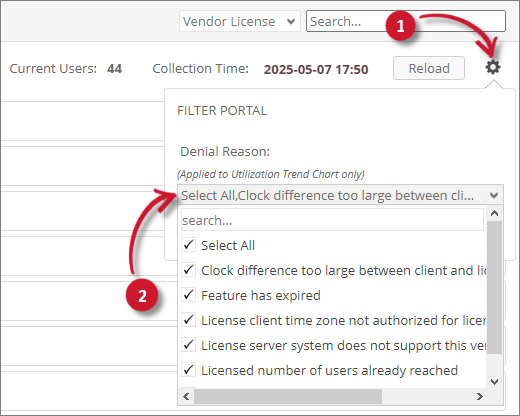Toggle the Feature has expired checkbox

coord(188,295)
